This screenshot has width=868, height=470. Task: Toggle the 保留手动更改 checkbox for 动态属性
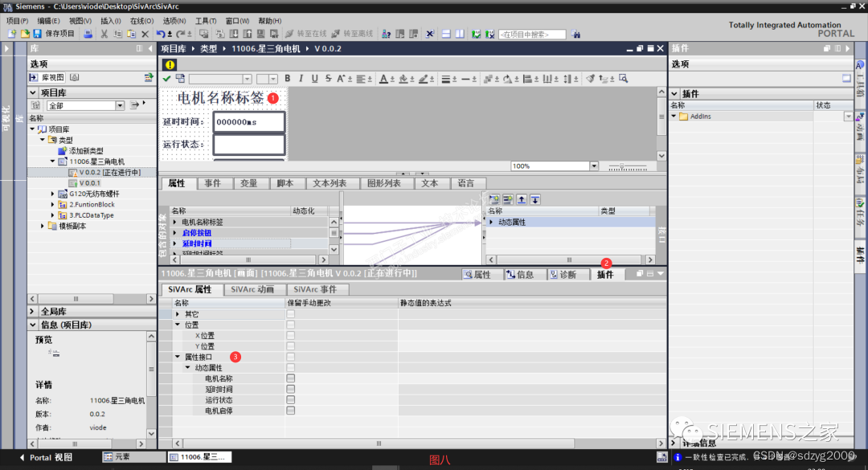[291, 368]
